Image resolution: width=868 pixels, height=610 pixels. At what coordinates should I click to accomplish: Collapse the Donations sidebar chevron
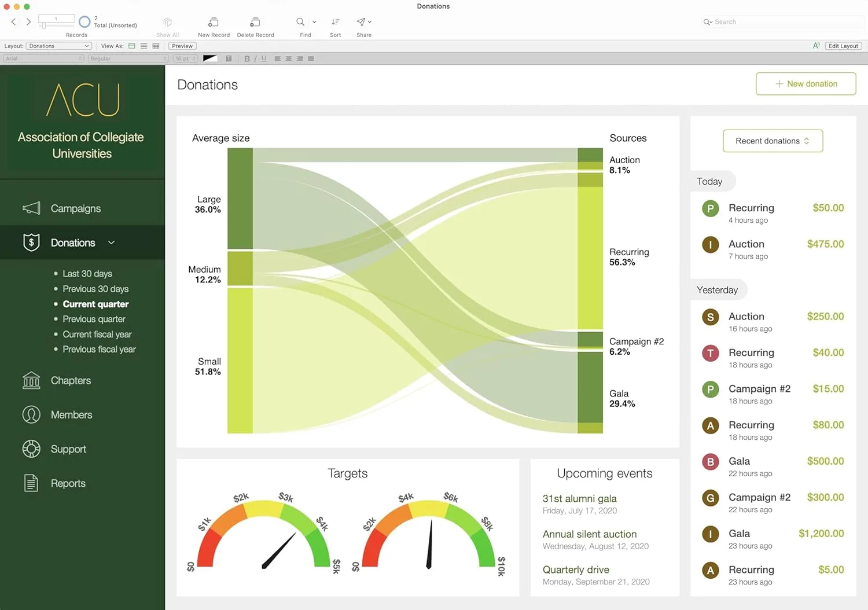coord(112,243)
